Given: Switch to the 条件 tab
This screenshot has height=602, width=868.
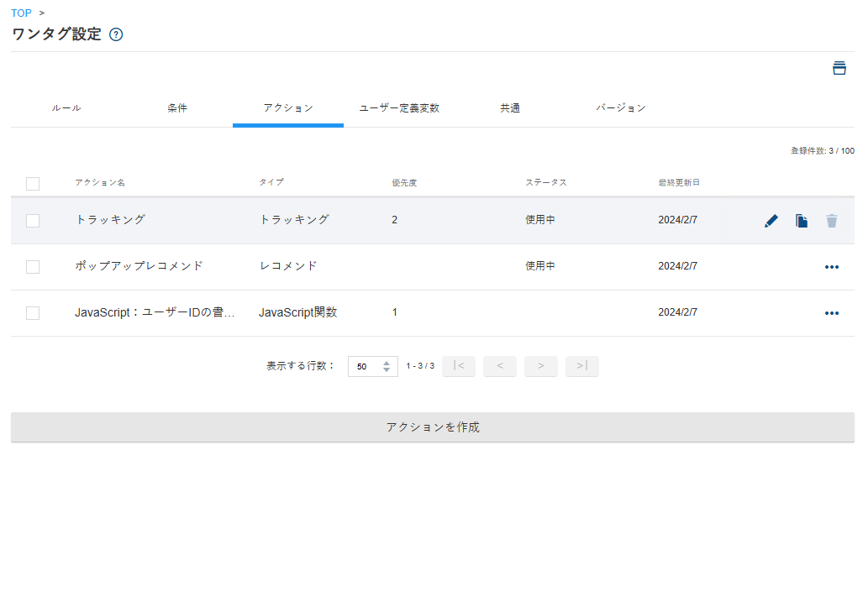Looking at the screenshot, I should pyautogui.click(x=177, y=108).
